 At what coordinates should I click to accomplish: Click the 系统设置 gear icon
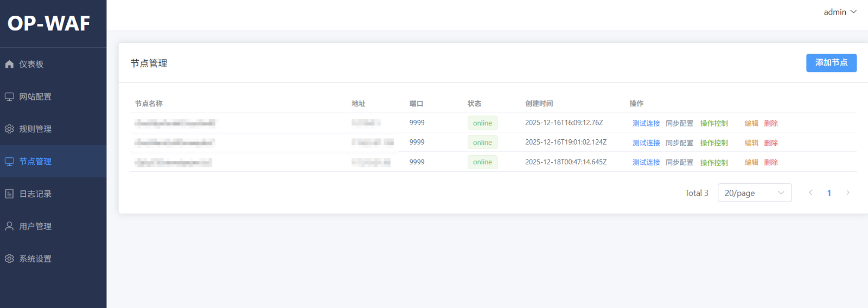9,259
